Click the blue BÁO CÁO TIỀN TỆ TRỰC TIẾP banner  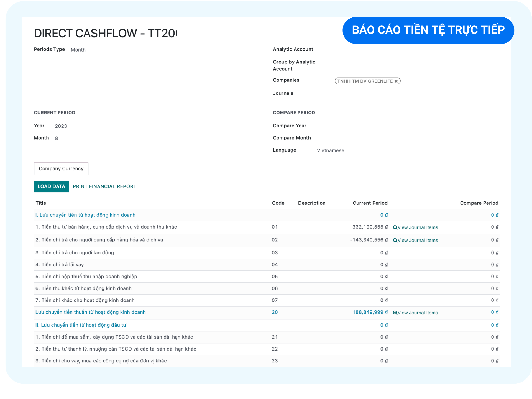428,30
